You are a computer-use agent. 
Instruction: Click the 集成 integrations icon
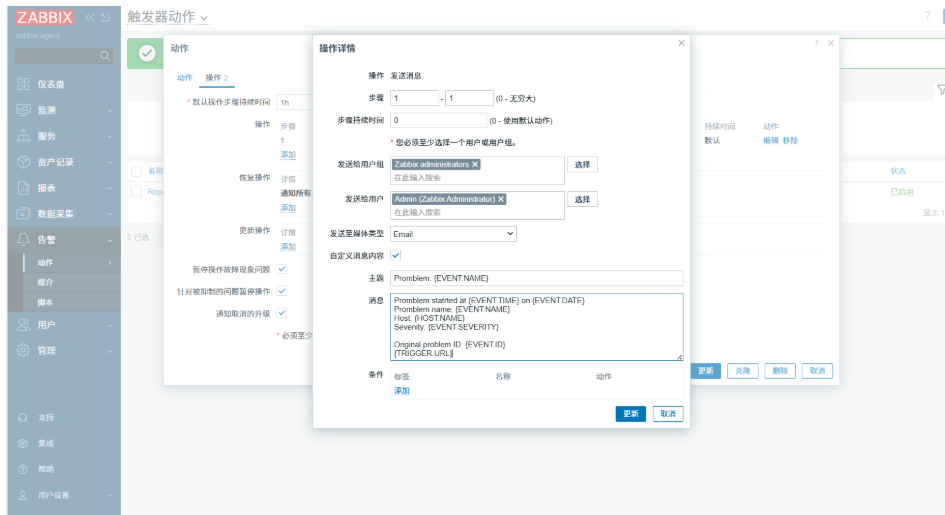tap(23, 443)
